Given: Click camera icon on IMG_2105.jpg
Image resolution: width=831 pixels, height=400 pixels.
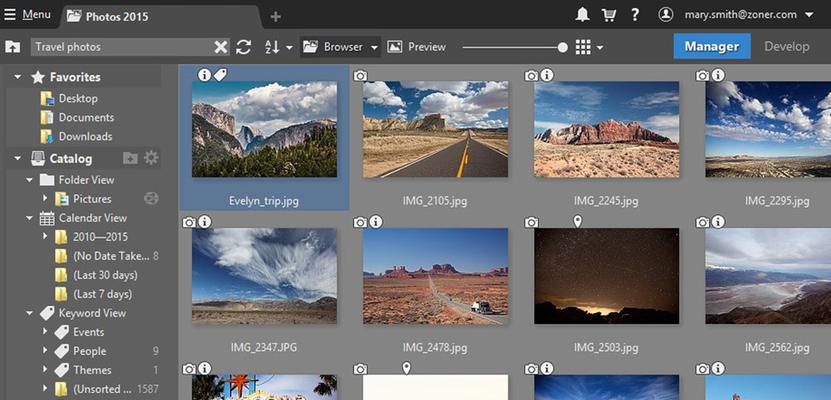Looking at the screenshot, I should [360, 76].
